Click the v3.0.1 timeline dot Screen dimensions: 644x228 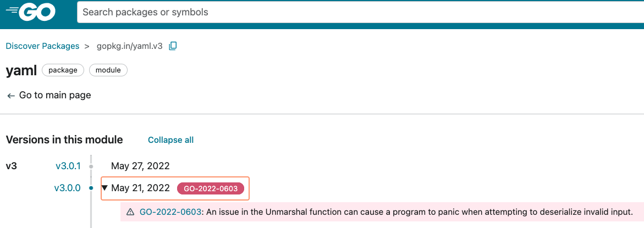(x=91, y=165)
